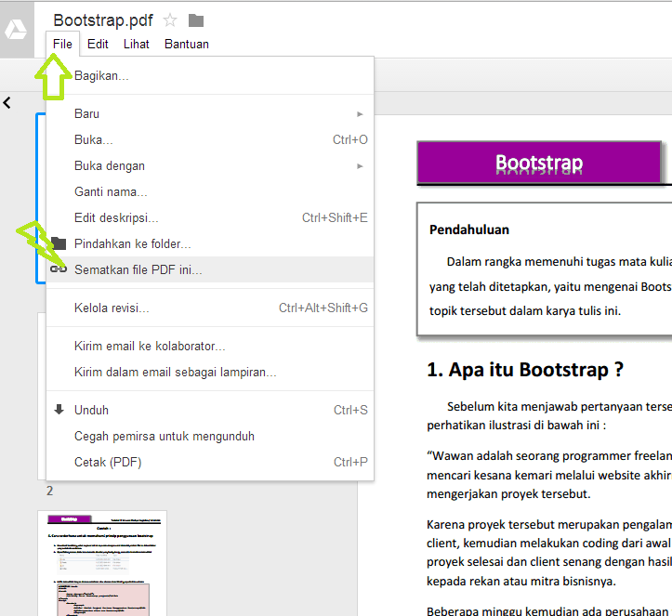Expand the Baru submenu arrow
Image resolution: width=672 pixels, height=616 pixels.
coord(360,114)
